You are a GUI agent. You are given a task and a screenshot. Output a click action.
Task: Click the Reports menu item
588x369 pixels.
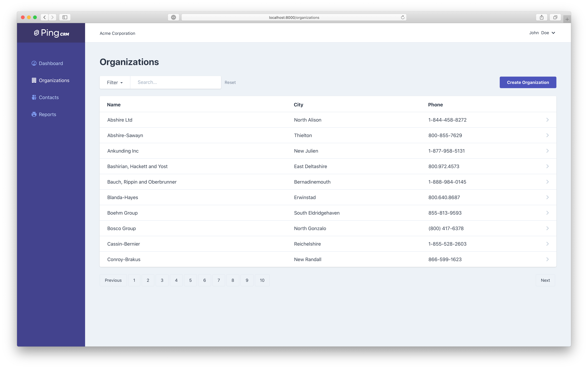(47, 114)
